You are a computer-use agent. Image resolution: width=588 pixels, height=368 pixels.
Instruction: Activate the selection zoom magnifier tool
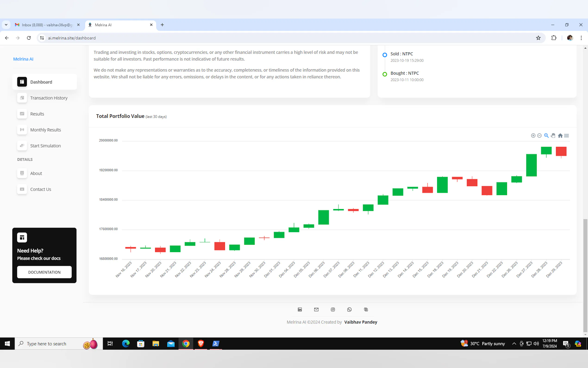coord(546,136)
